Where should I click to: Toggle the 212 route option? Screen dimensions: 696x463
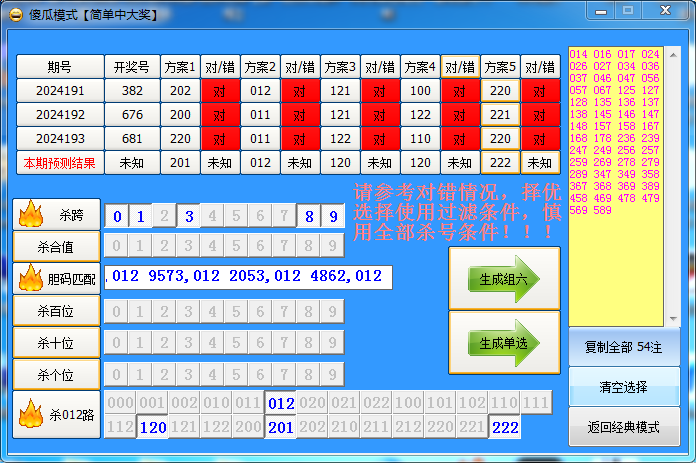click(409, 427)
